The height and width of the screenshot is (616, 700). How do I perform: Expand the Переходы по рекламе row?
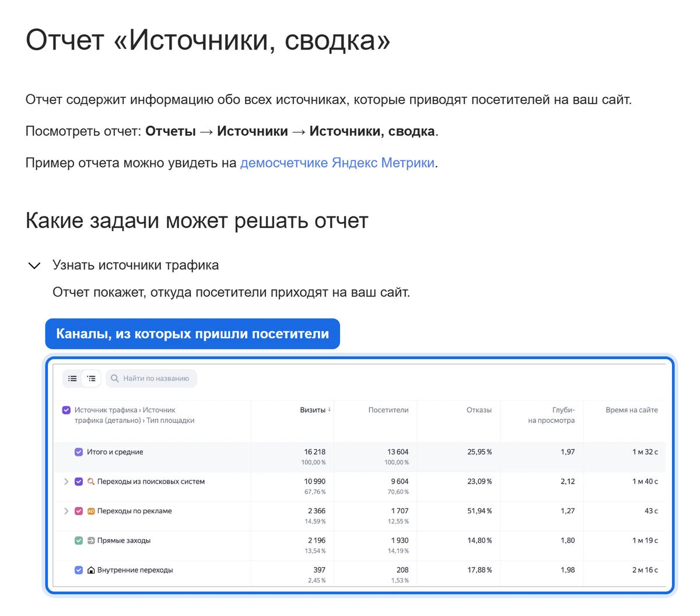[x=66, y=511]
